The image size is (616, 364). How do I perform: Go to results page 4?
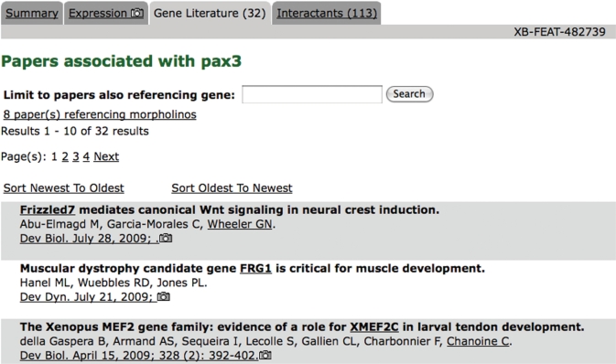[x=86, y=156]
